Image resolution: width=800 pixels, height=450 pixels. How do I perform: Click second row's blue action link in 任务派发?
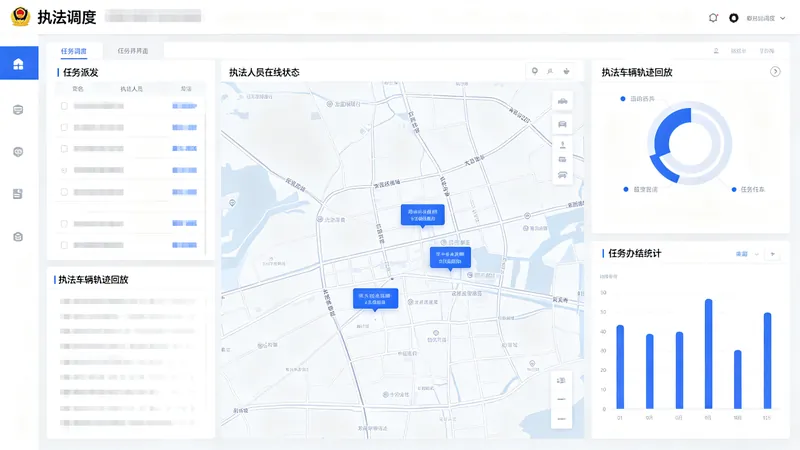coord(185,127)
